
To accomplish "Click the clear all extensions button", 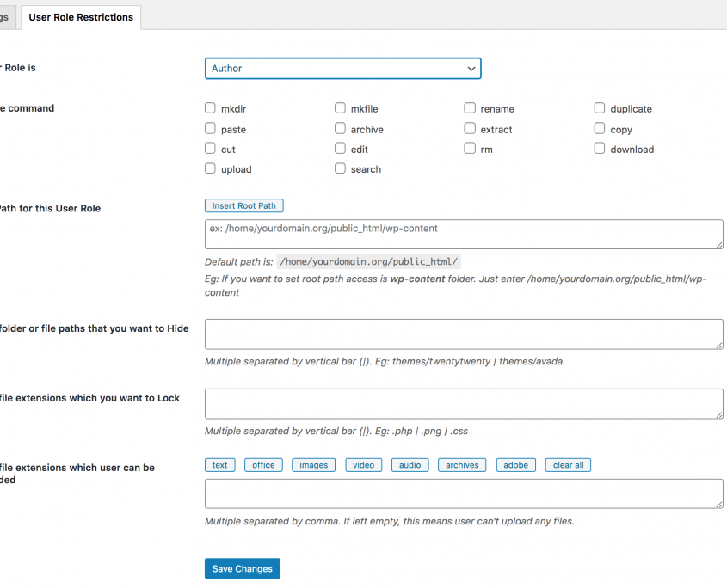I will pyautogui.click(x=568, y=465).
